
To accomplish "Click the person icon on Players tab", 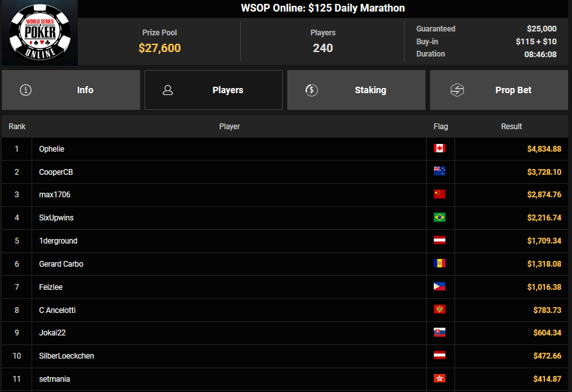I will [x=168, y=90].
